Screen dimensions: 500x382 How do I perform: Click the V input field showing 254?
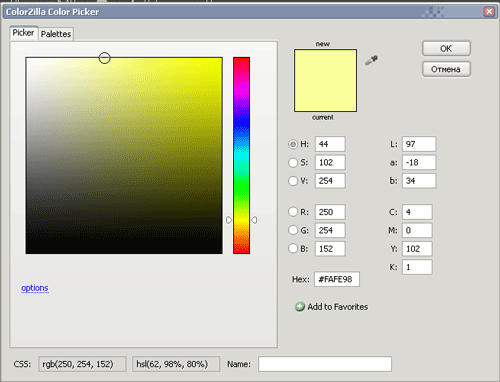pyautogui.click(x=330, y=181)
